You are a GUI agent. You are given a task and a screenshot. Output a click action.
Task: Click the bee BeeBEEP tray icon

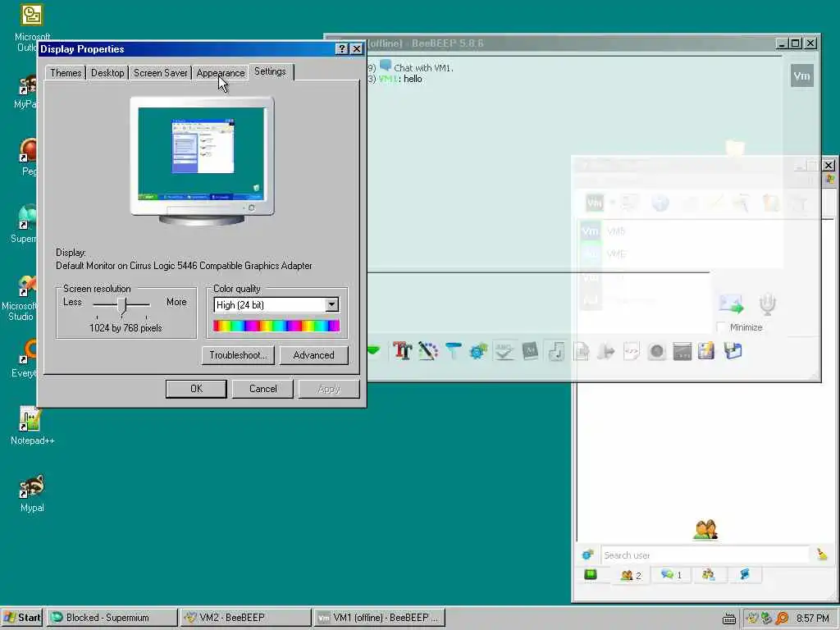[753, 619]
